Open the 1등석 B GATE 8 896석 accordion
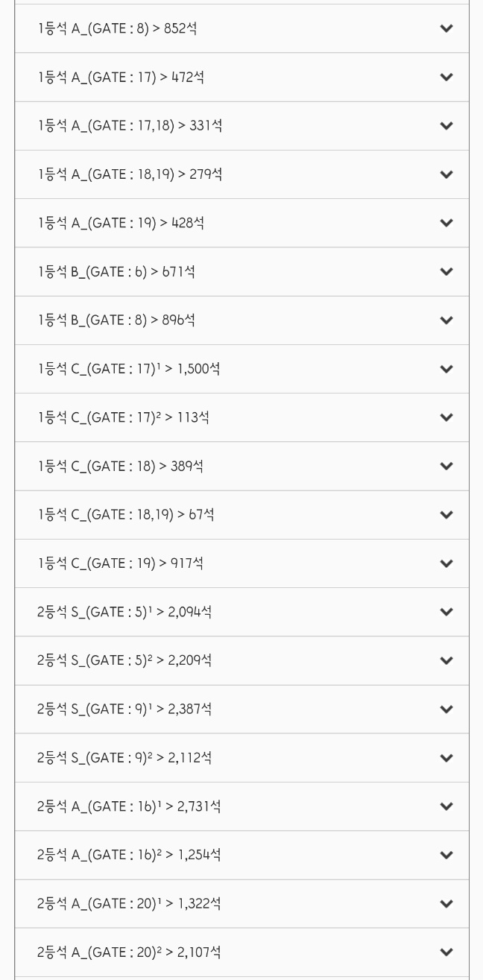Viewport: 483px width, 980px height. tap(241, 320)
